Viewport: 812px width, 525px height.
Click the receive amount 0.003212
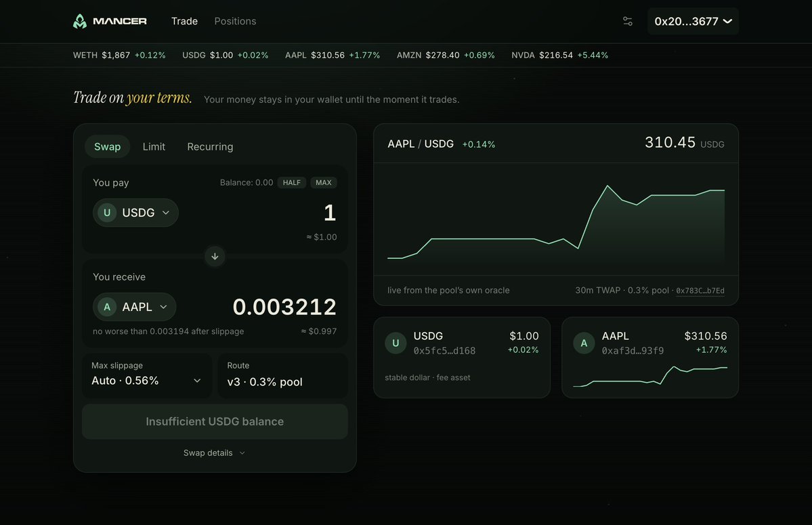[x=284, y=307]
